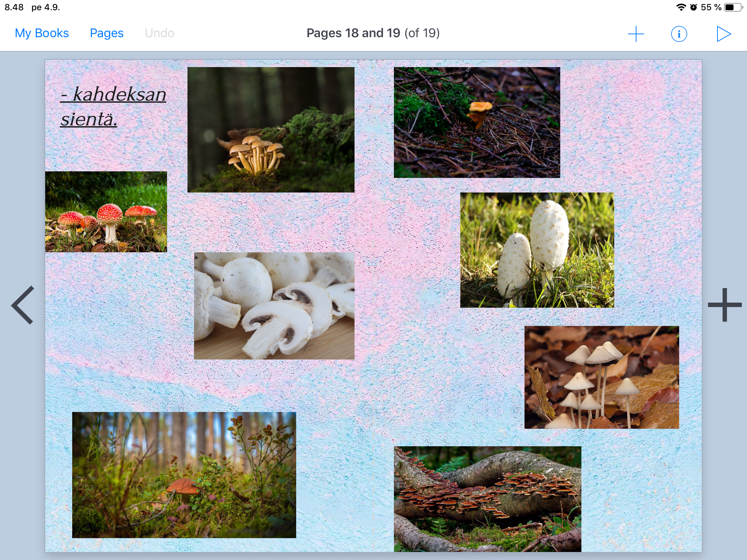Tap the Wi-Fi status icon

pyautogui.click(x=681, y=7)
